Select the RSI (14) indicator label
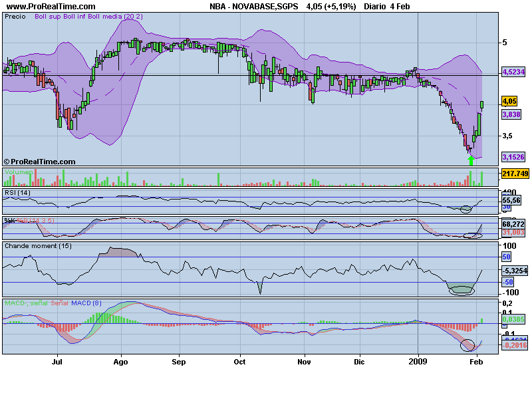 [17, 193]
